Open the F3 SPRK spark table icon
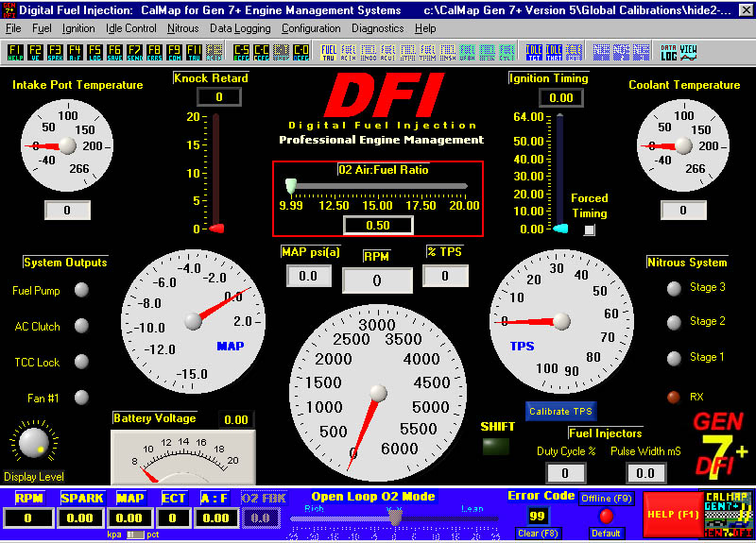756x543 pixels. [x=55, y=52]
